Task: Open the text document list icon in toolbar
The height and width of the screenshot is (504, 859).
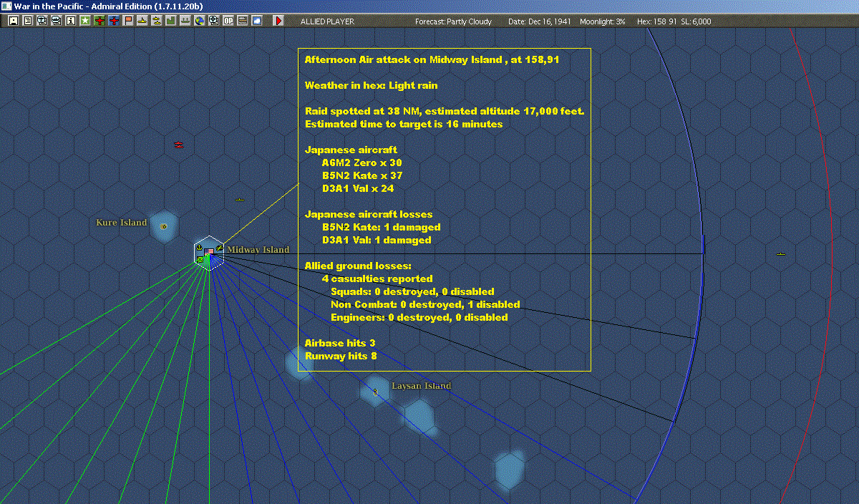Action: pyautogui.click(x=28, y=21)
